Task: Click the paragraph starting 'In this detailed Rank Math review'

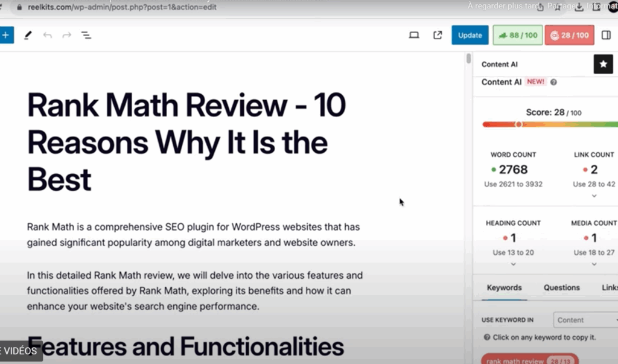Action: [195, 290]
